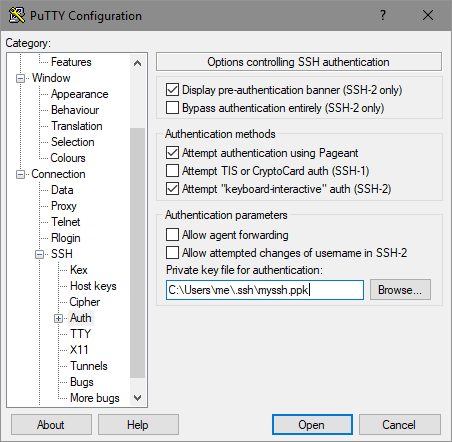Open the X11 settings
The width and height of the screenshot is (452, 442).
tap(79, 350)
